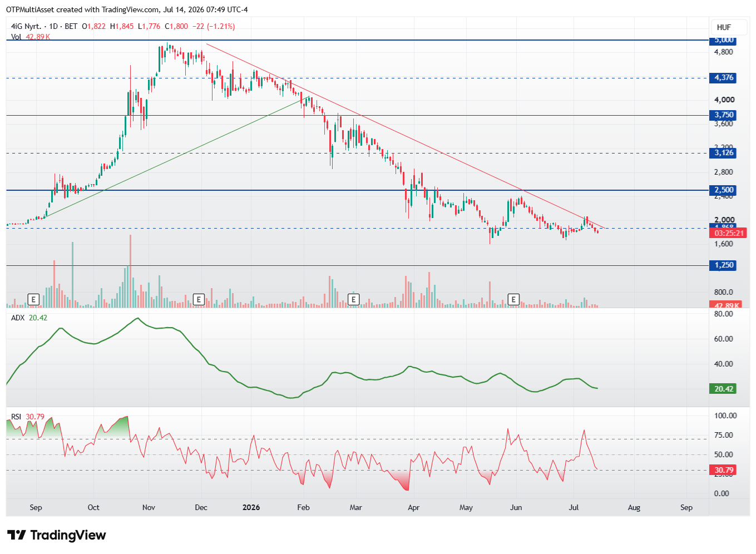756x554 pixels.
Task: Select the 1,250 price level label
Action: 724,265
